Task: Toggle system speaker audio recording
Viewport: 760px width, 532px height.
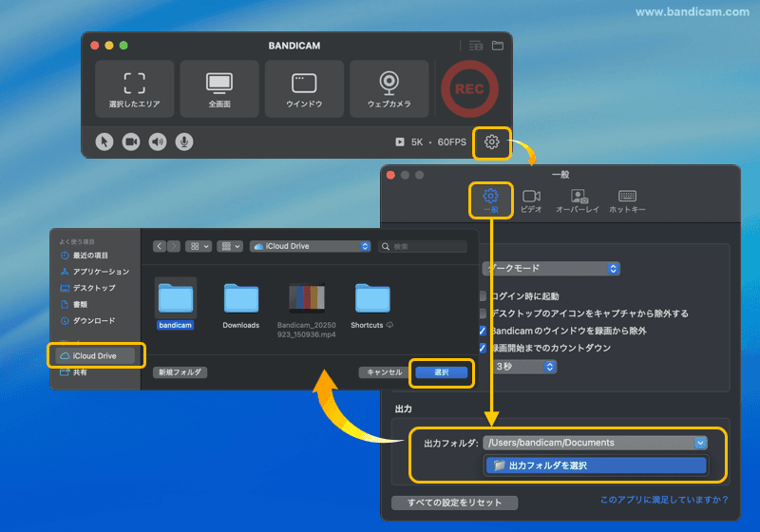Action: [158, 142]
